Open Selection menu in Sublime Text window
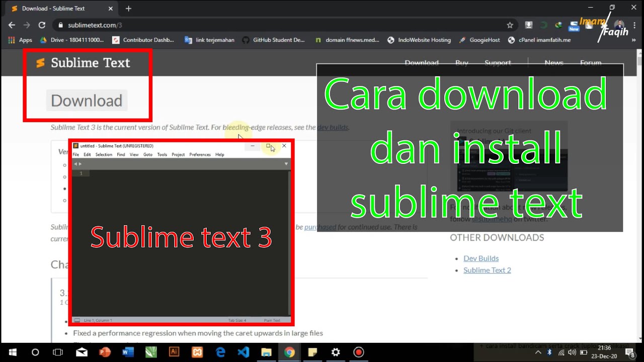 (x=104, y=154)
